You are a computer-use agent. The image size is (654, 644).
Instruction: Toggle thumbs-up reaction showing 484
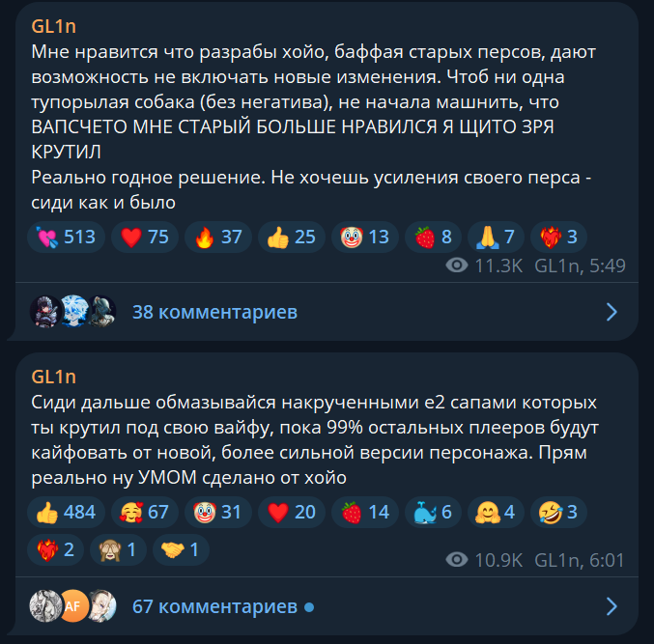coord(66,513)
